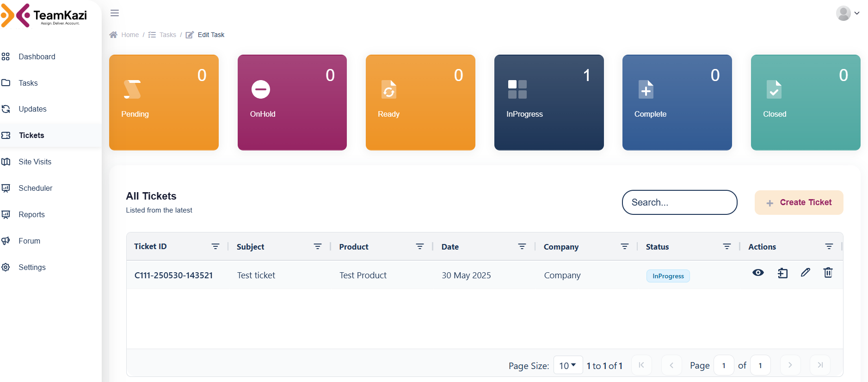This screenshot has height=382, width=868.
Task: Select the OnHold status card
Action: point(292,102)
